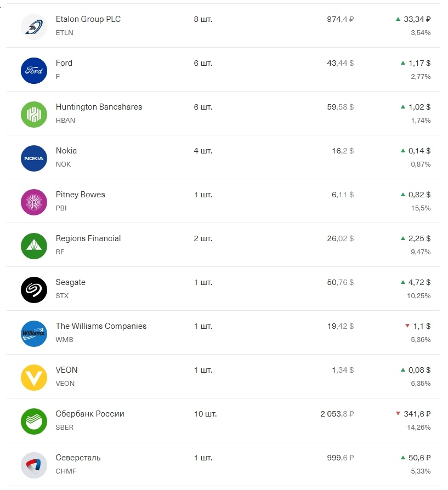Image resolution: width=448 pixels, height=490 pixels.
Task: Click the 974,4 ₽ Etalon value
Action: pos(341,19)
